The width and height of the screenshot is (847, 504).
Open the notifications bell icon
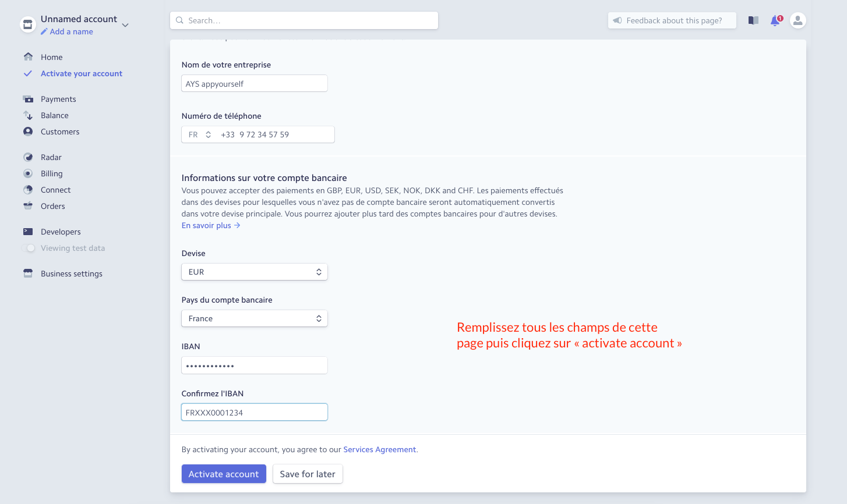point(775,20)
